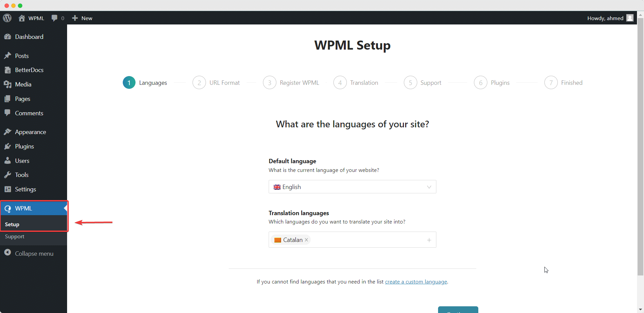This screenshot has height=313, width=644.
Task: Click the Comments speech bubble in the admin bar
Action: (55, 18)
